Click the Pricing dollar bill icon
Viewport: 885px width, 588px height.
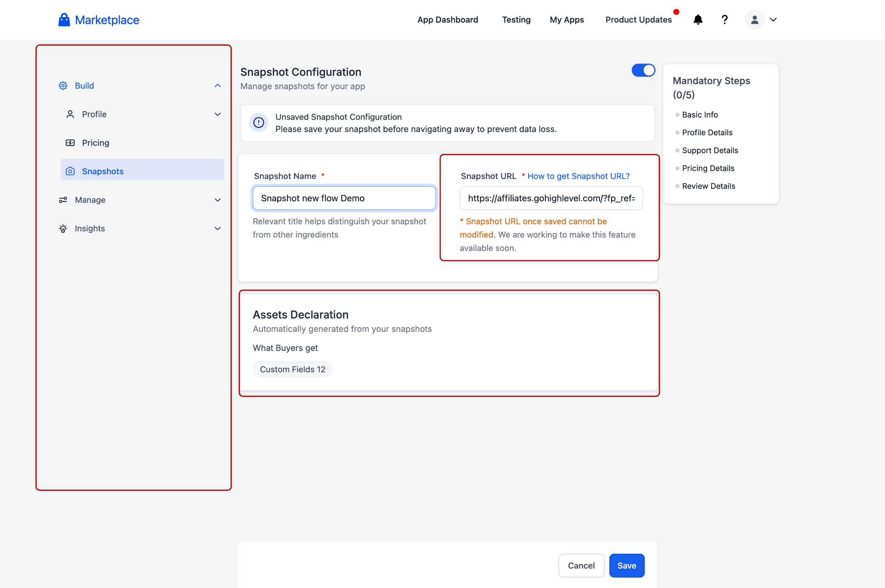tap(70, 143)
